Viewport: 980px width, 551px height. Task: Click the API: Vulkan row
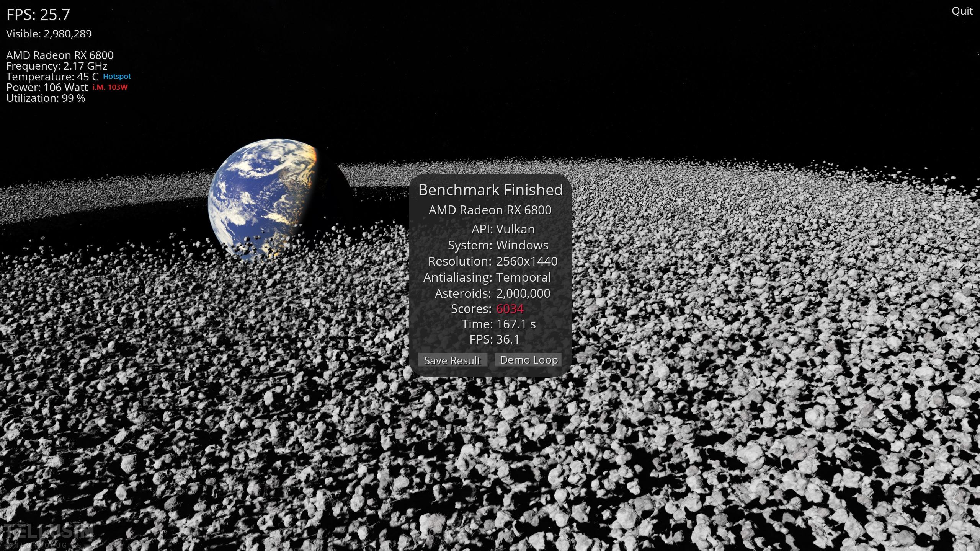click(x=503, y=229)
